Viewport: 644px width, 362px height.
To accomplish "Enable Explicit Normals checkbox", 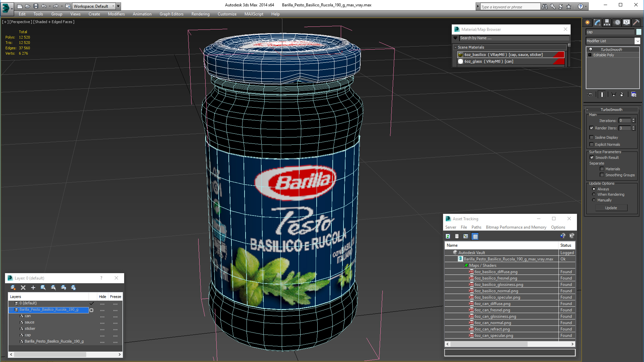I will click(592, 144).
